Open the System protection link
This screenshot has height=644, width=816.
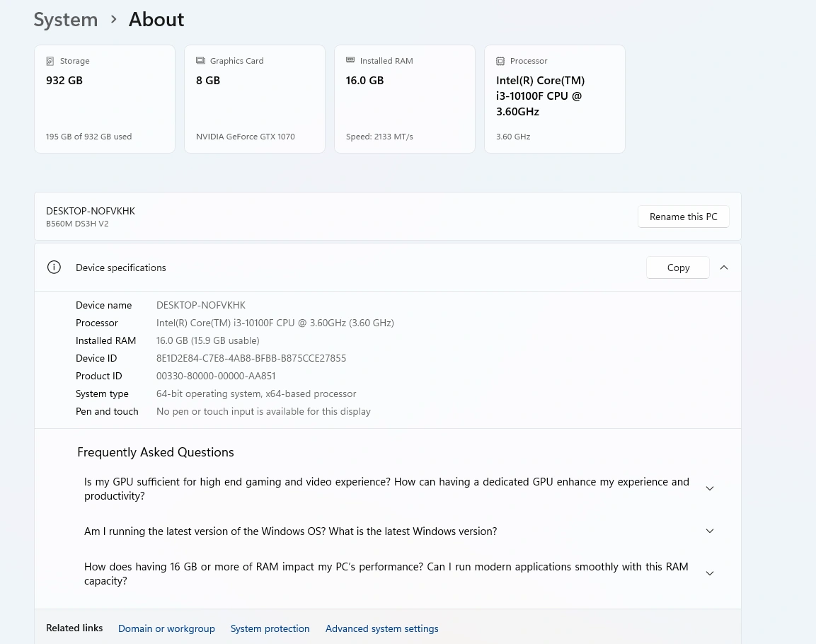[270, 628]
